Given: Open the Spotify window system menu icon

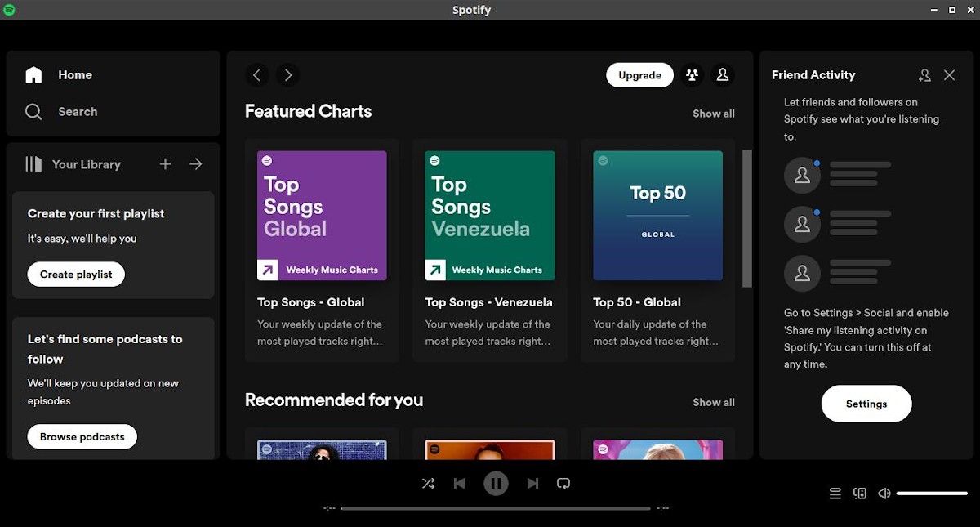Looking at the screenshot, I should [9, 9].
